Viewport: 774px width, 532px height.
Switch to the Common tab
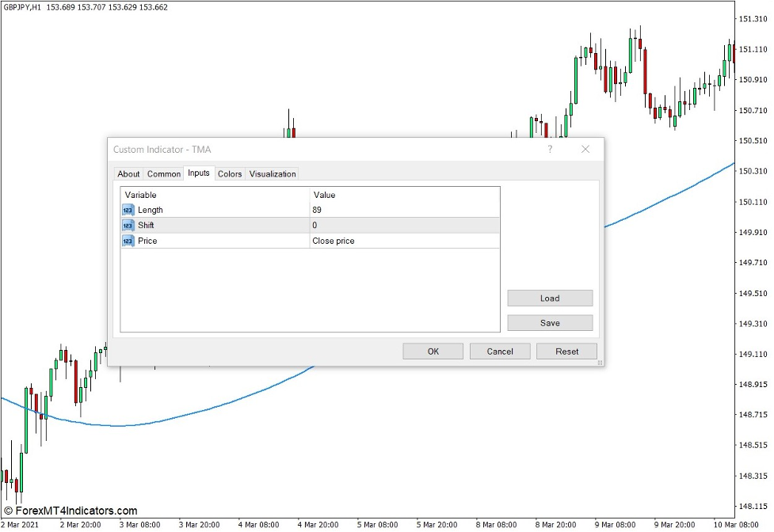[x=164, y=174]
